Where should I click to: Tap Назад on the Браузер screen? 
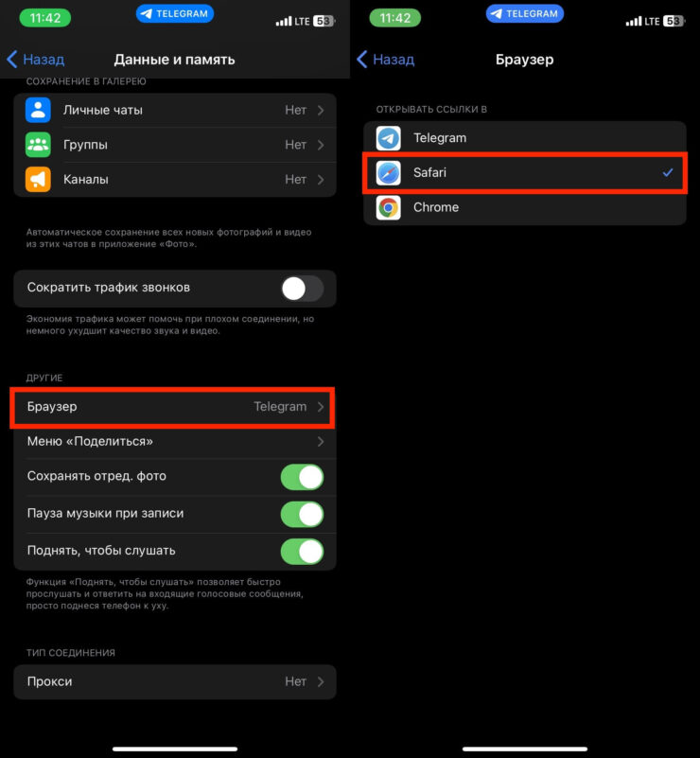[386, 60]
